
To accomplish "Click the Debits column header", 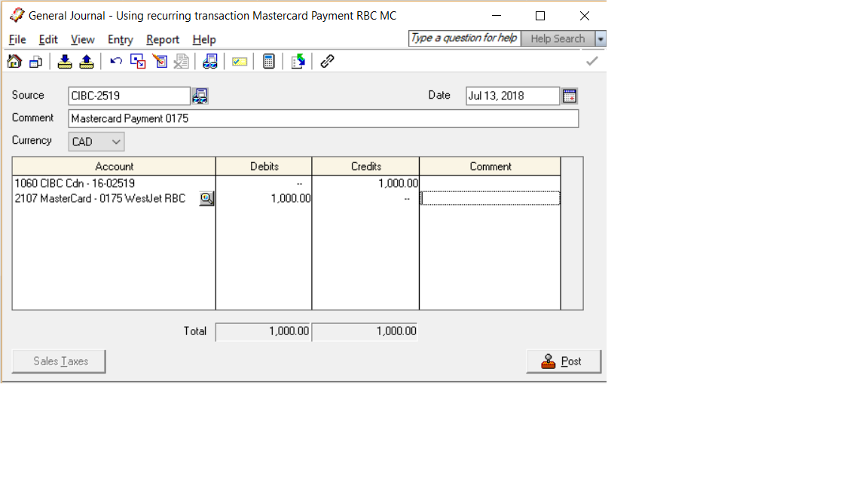I will point(264,166).
